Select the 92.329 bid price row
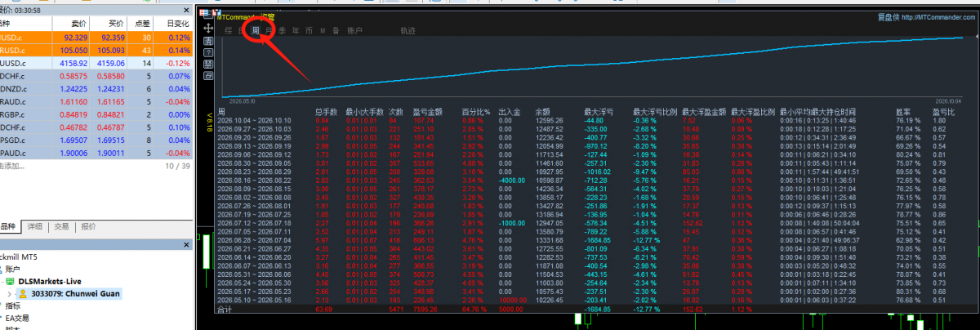The height and width of the screenshot is (330, 980). tap(95, 38)
